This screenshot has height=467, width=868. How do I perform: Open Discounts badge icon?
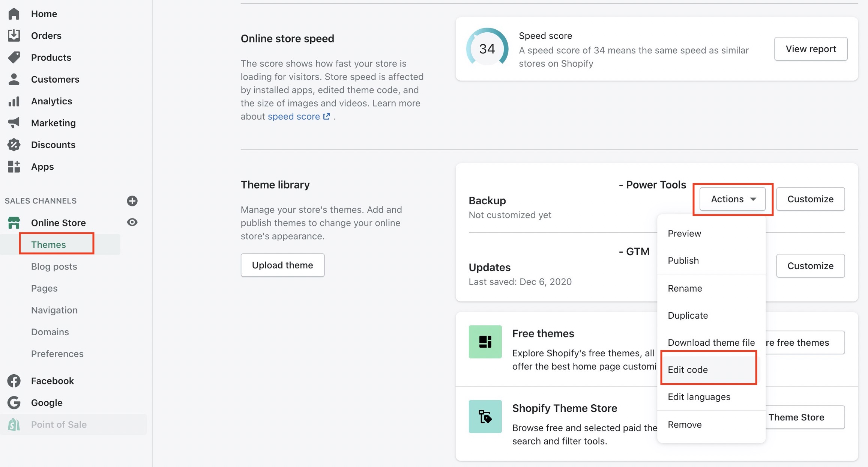point(14,145)
